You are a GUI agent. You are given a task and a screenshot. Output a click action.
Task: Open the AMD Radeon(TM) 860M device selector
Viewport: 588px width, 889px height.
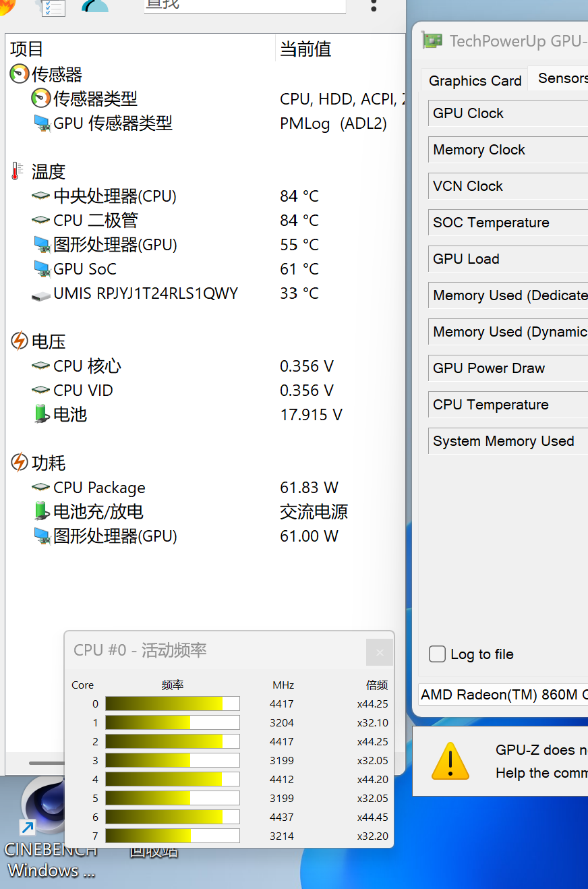tap(503, 695)
